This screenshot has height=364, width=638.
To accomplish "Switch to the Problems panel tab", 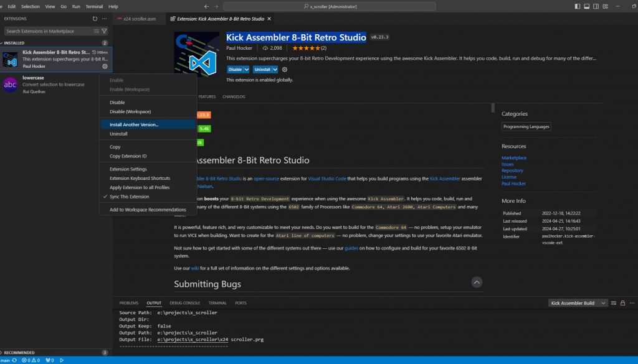I will point(128,303).
